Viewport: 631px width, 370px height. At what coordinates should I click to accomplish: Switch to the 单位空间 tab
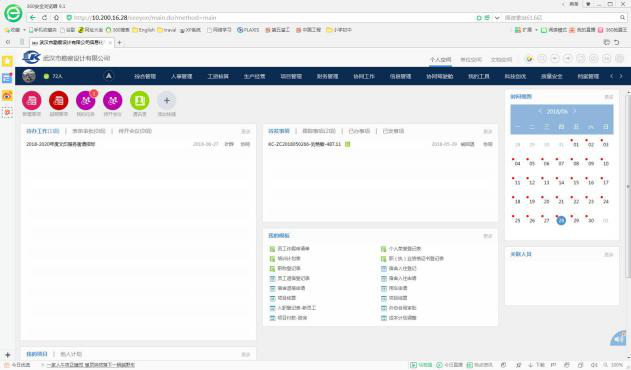[x=471, y=60]
